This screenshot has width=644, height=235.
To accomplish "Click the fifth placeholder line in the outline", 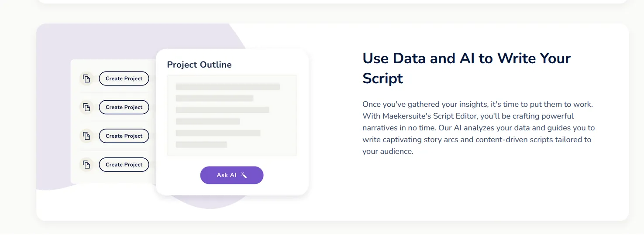I will [x=218, y=133].
